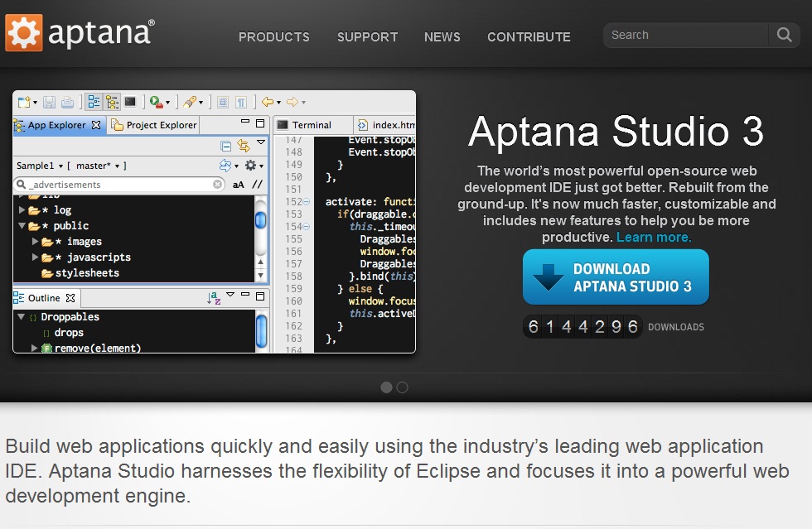Image resolution: width=812 pixels, height=529 pixels.
Task: Open the index.html editor tab
Action: point(386,125)
